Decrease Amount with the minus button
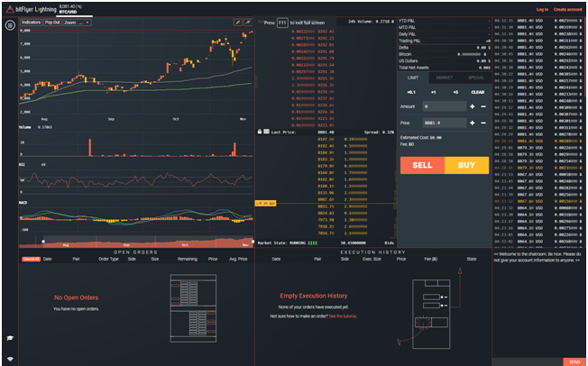The width and height of the screenshot is (588, 366). (x=483, y=106)
